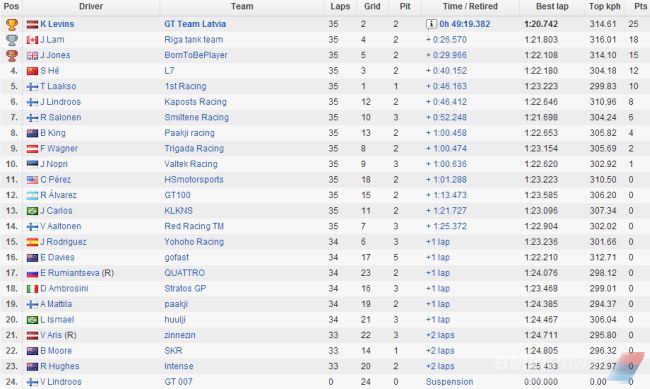Click the Grid column header
The height and width of the screenshot is (389, 650).
point(372,7)
